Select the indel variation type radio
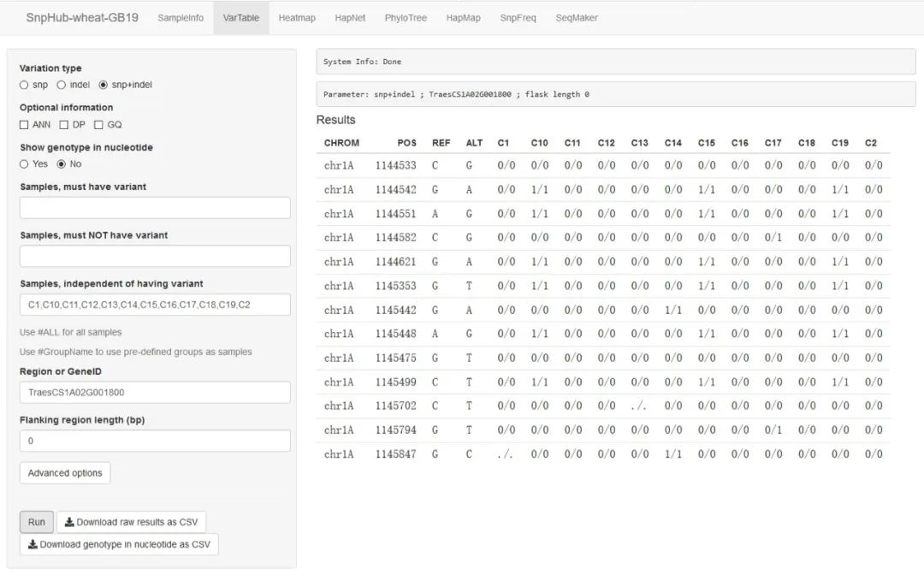 (x=62, y=85)
